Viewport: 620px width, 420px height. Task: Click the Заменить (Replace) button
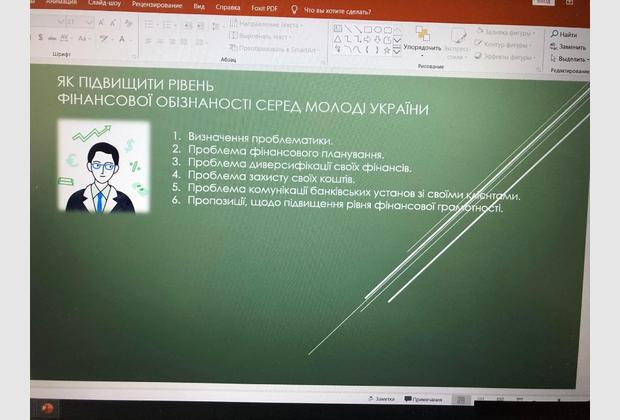coord(568,46)
